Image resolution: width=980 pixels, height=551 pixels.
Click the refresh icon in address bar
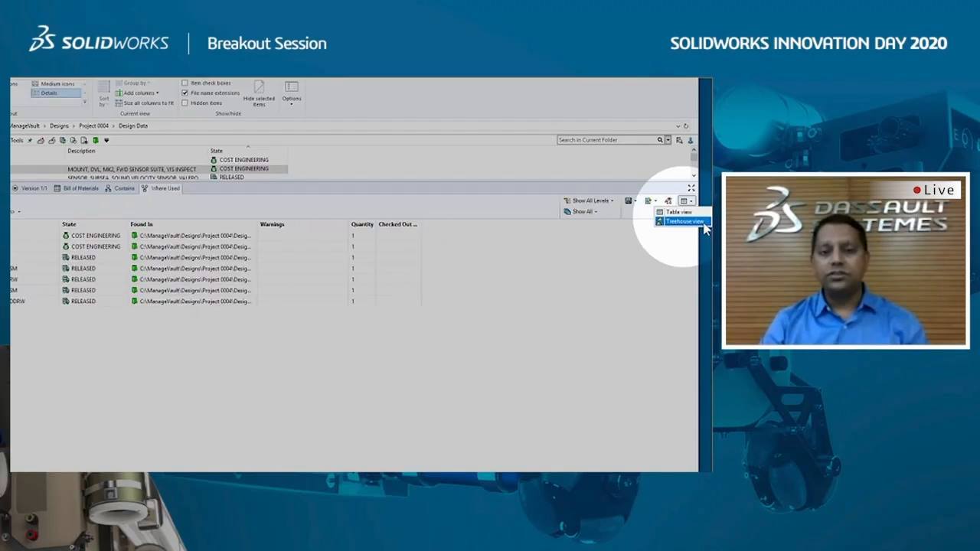(x=685, y=126)
